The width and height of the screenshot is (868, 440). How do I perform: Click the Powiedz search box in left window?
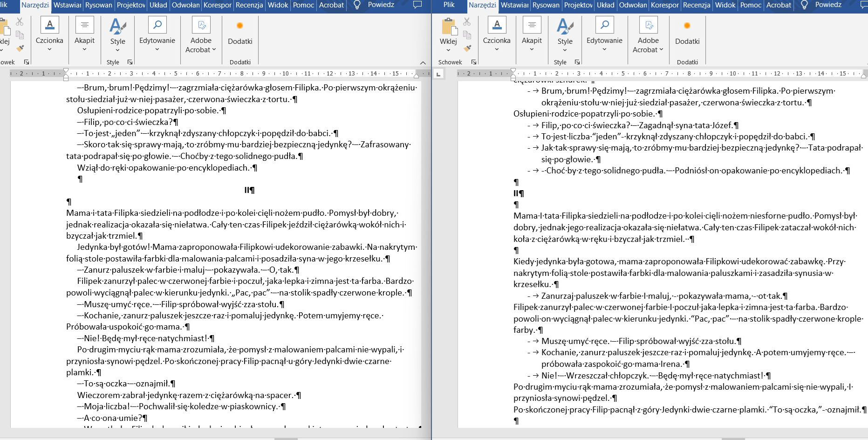pos(381,5)
